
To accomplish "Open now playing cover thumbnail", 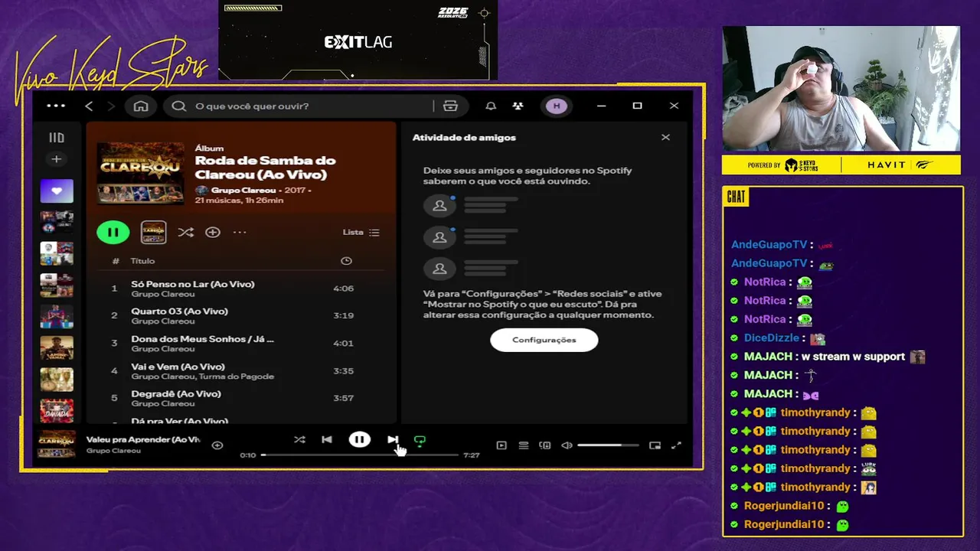I will [x=57, y=444].
